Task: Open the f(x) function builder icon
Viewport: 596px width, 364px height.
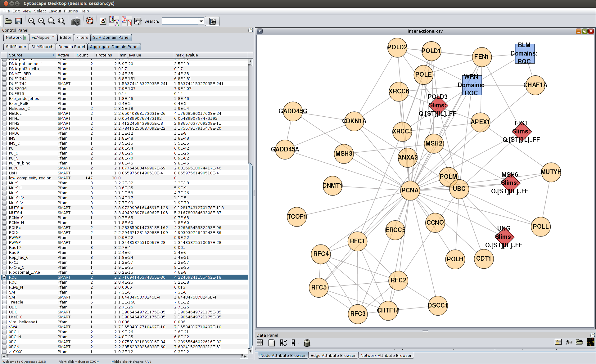Action: [569, 342]
